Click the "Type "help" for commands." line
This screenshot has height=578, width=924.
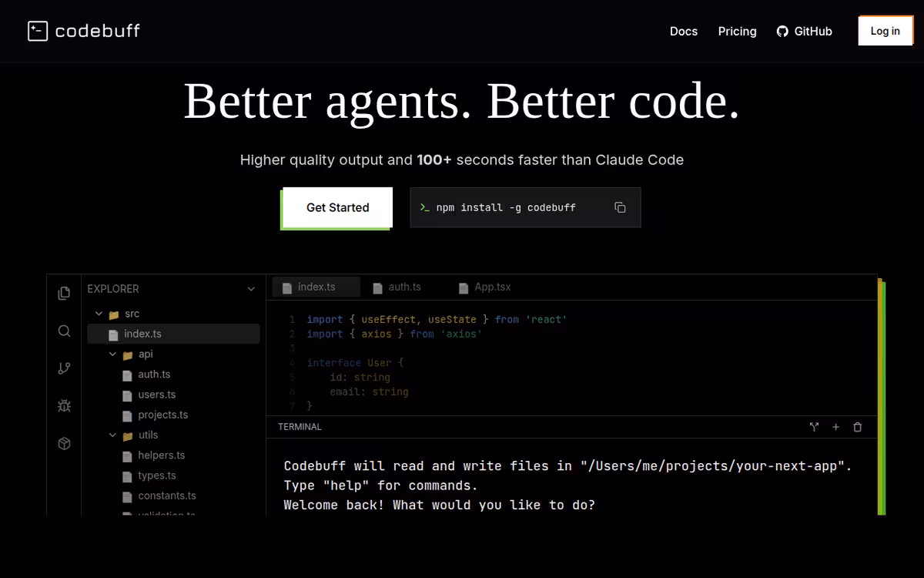click(380, 486)
